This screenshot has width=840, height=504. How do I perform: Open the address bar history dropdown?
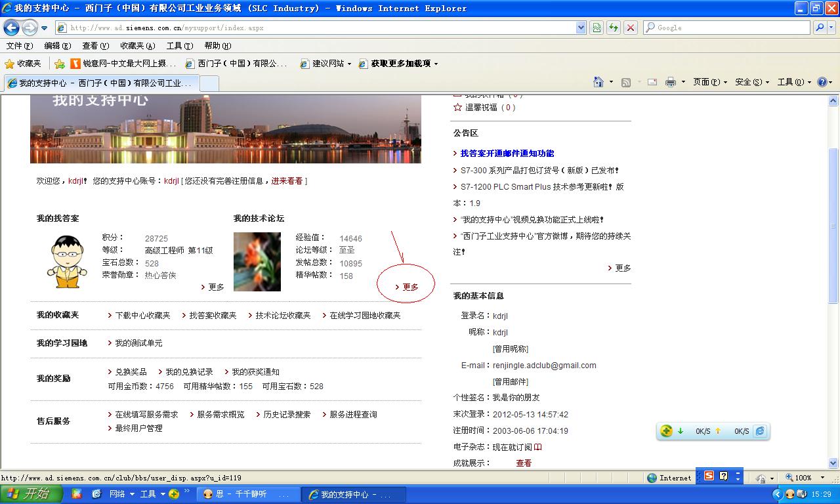click(x=581, y=28)
